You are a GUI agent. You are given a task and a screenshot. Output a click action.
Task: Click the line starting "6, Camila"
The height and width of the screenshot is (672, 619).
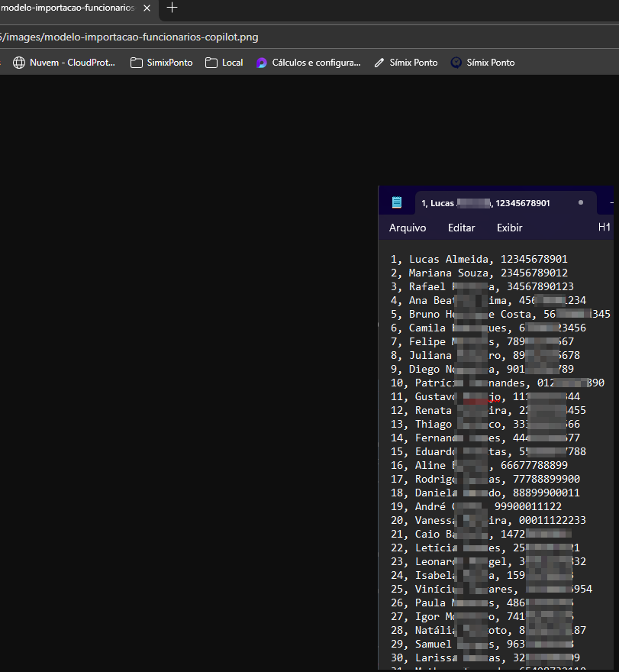(488, 328)
